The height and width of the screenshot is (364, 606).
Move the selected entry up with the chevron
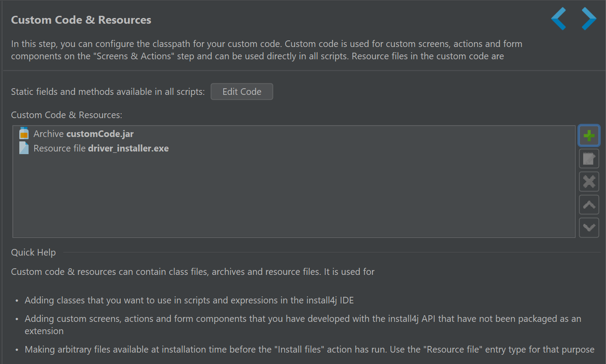point(589,205)
